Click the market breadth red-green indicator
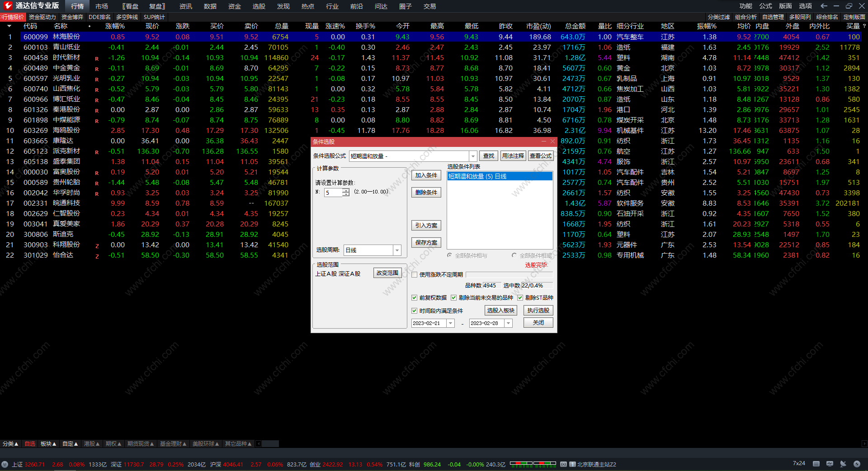The width and height of the screenshot is (868, 471). tap(533, 464)
